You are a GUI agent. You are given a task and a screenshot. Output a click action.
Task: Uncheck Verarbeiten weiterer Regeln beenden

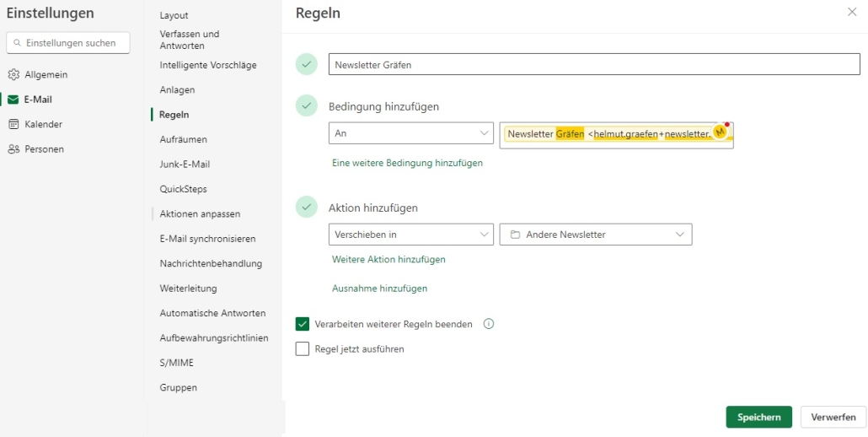click(303, 324)
